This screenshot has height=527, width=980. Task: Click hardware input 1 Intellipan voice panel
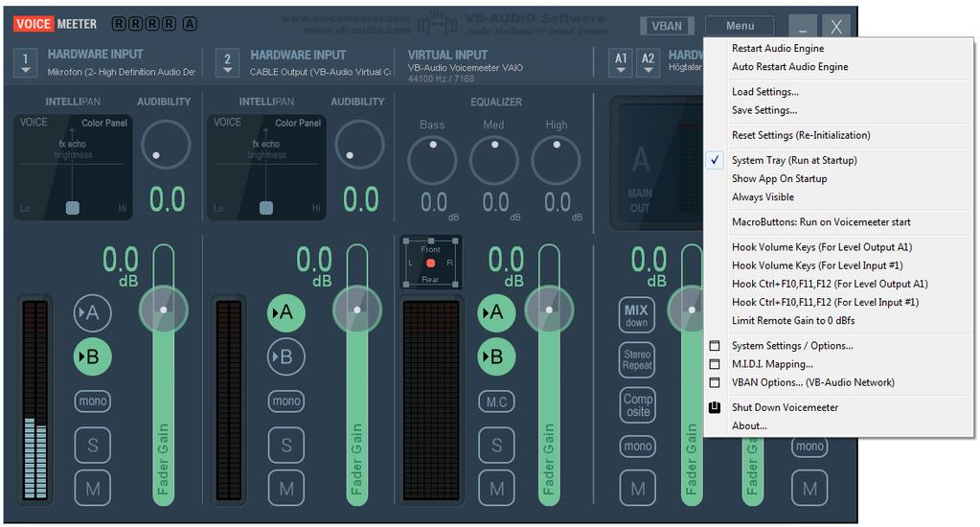click(x=73, y=167)
